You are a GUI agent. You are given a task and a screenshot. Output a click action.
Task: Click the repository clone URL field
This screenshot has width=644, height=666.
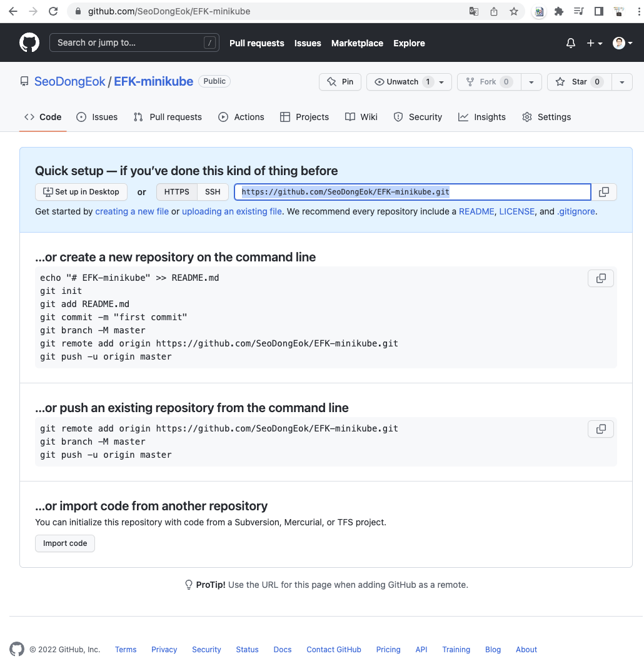[x=413, y=192]
